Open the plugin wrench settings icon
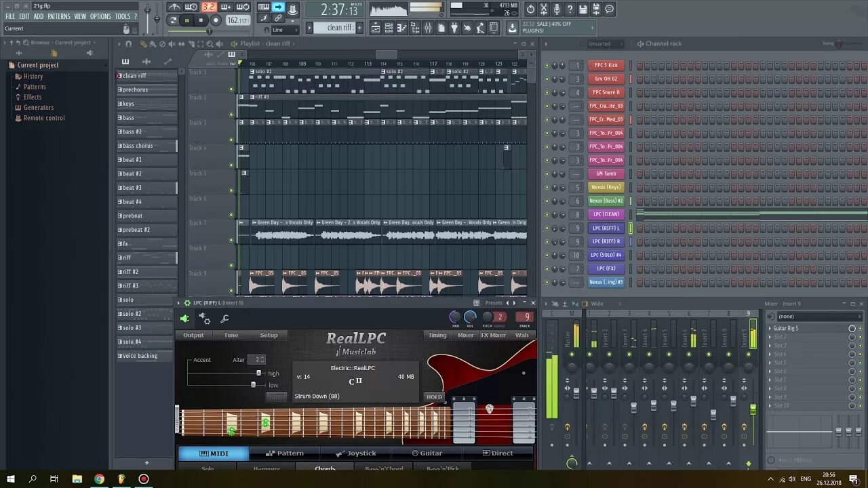Image resolution: width=868 pixels, height=488 pixels. click(224, 318)
